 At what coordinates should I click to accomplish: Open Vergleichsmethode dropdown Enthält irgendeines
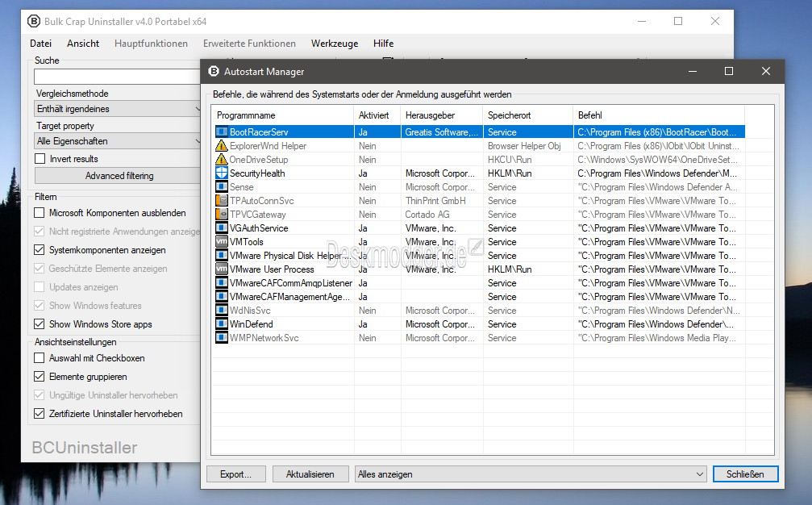click(x=118, y=109)
